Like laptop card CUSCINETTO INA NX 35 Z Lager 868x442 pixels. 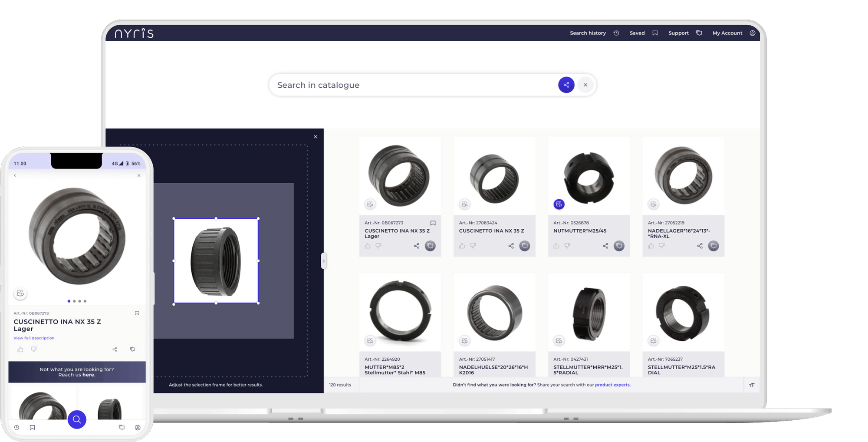(x=368, y=246)
